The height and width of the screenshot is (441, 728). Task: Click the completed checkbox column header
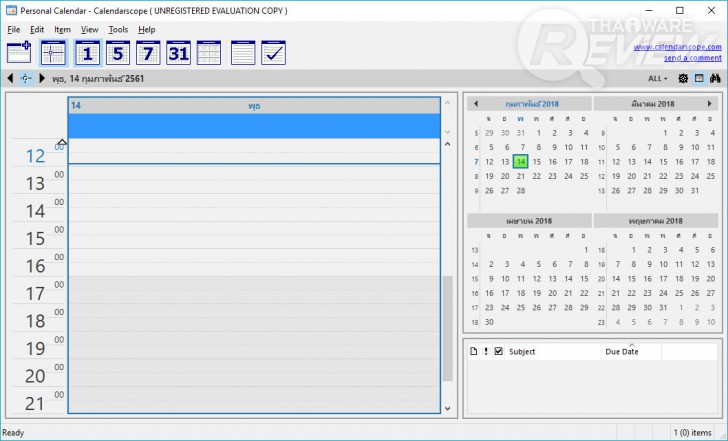(x=499, y=351)
